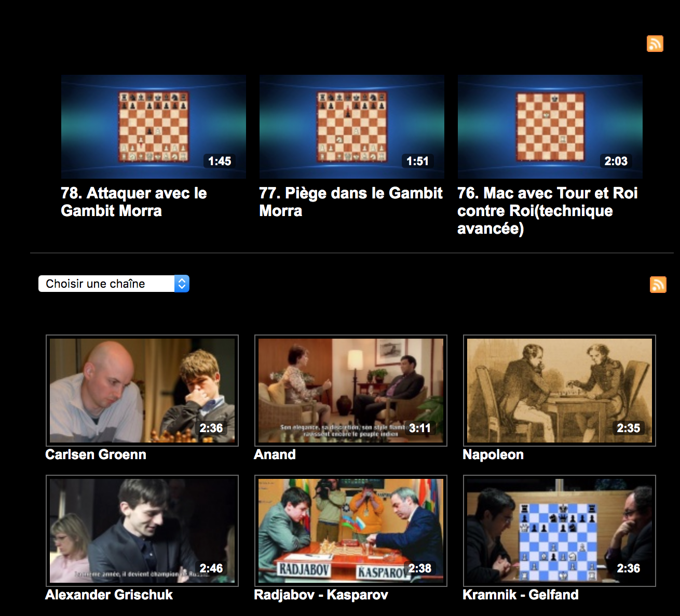Play the Napoleon illustration video thumbnail

560,391
